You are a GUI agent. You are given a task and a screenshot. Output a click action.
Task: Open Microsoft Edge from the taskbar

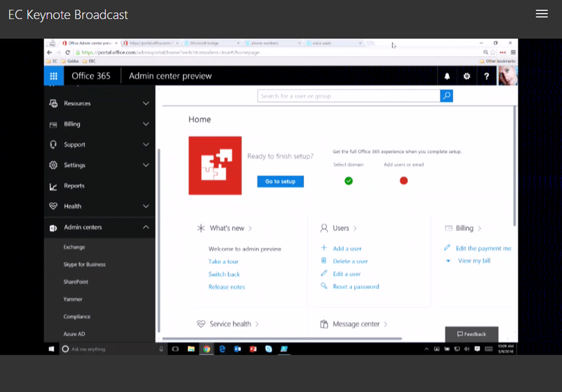pos(222,349)
